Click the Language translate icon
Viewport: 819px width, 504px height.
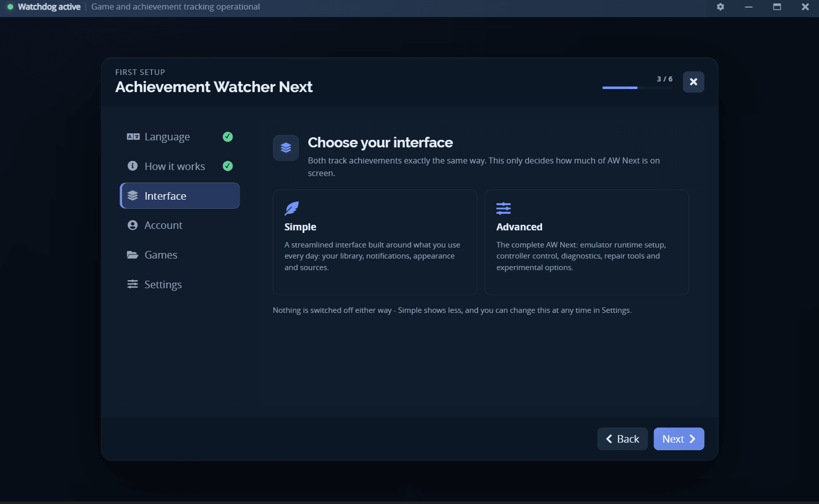tap(133, 137)
